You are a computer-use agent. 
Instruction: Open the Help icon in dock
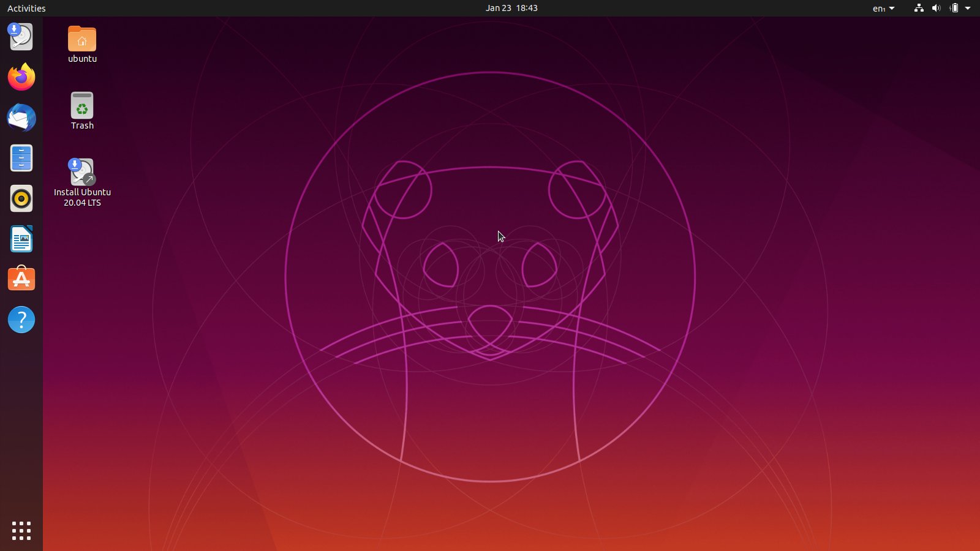click(21, 320)
